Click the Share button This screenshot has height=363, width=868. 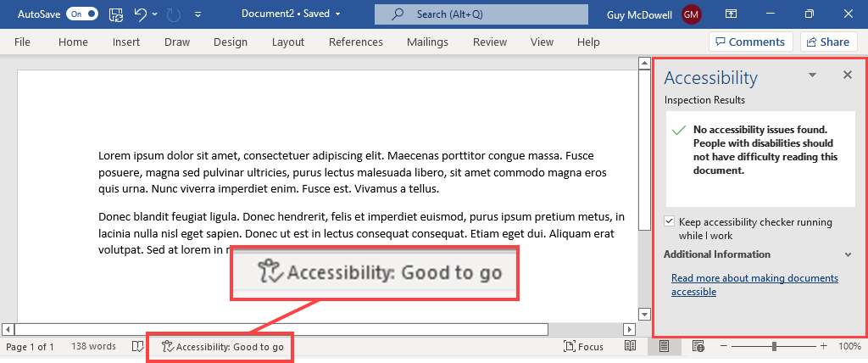[x=826, y=42]
